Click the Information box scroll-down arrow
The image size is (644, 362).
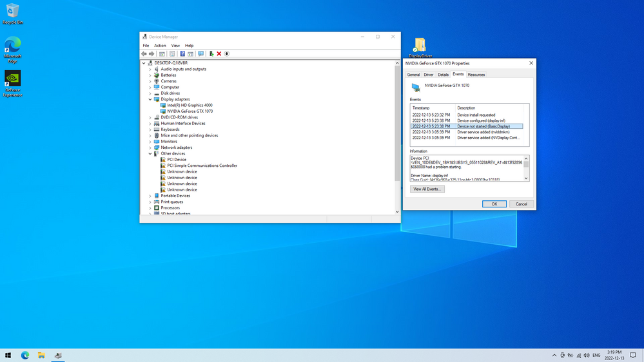click(x=526, y=178)
